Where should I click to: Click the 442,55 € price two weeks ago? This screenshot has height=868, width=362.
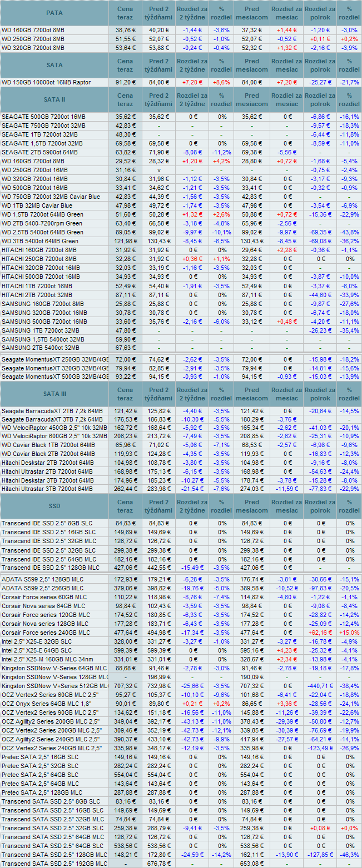click(159, 568)
